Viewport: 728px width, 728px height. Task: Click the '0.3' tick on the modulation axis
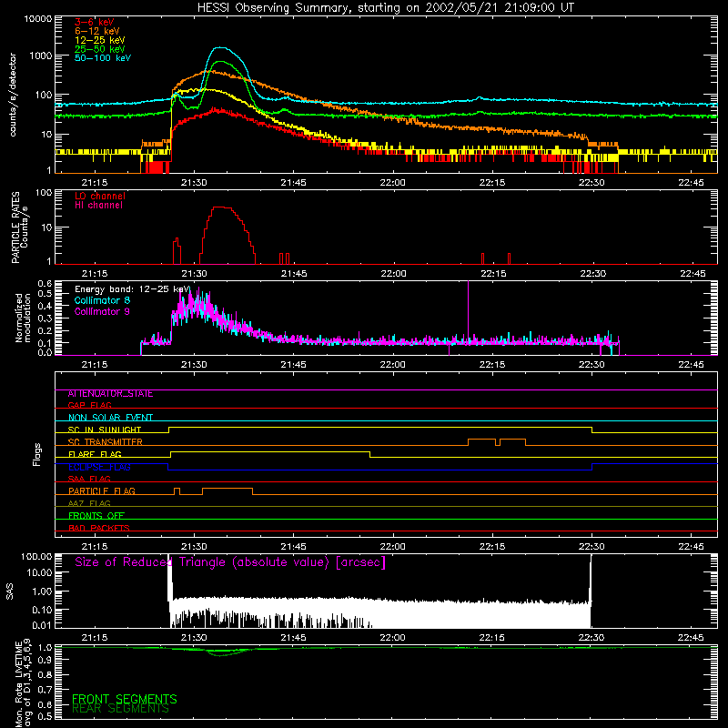pyautogui.click(x=45, y=318)
